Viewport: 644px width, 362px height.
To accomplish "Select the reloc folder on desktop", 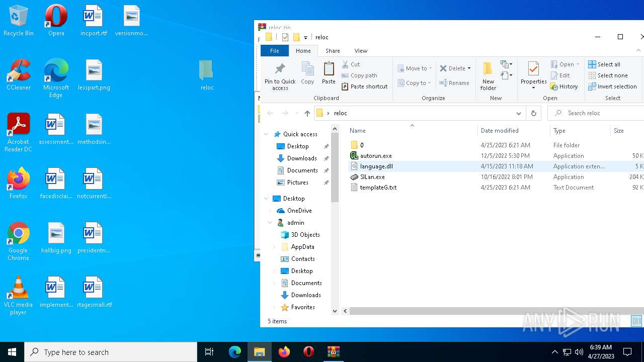I will click(207, 75).
